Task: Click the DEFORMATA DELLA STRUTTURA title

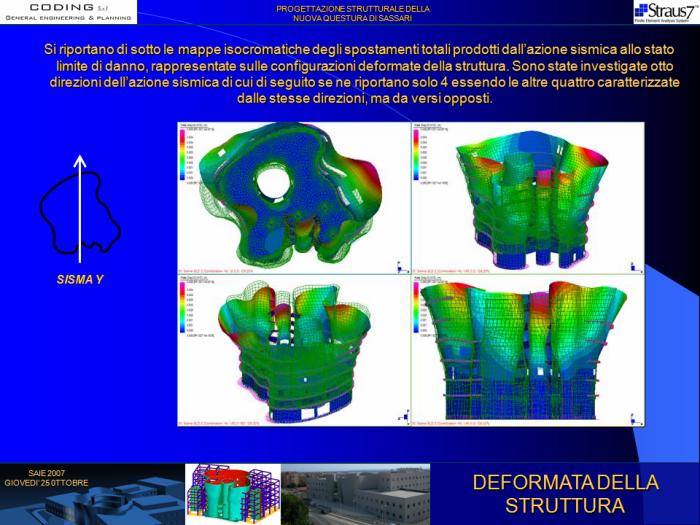Action: (x=565, y=494)
